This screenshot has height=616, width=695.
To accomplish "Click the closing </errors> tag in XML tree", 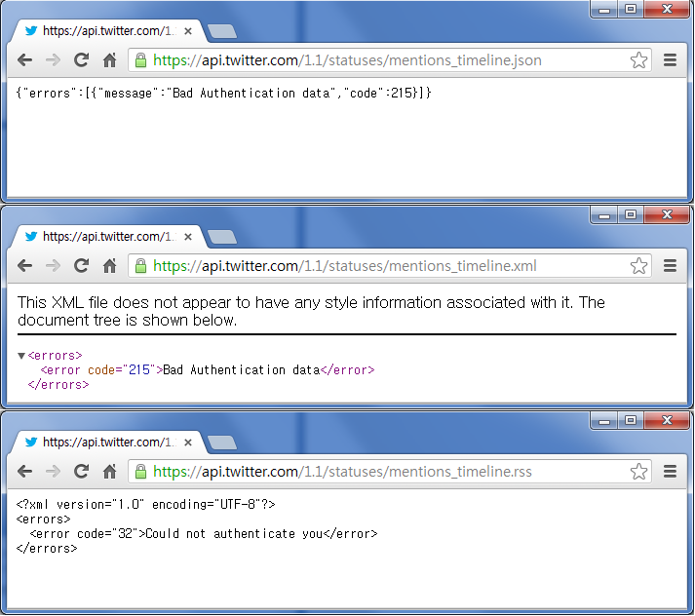I will tap(58, 385).
